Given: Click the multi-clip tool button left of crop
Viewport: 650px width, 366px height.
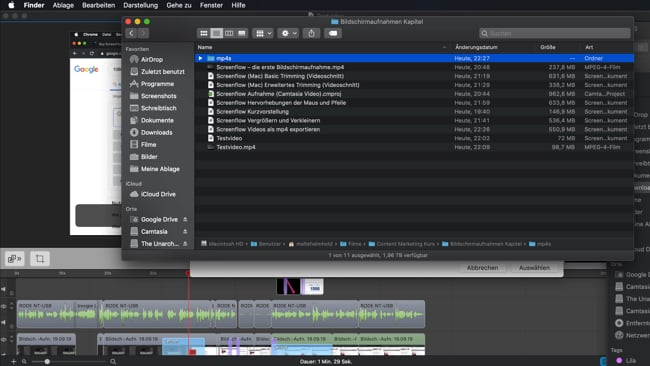Looking at the screenshot, I should click(15, 259).
